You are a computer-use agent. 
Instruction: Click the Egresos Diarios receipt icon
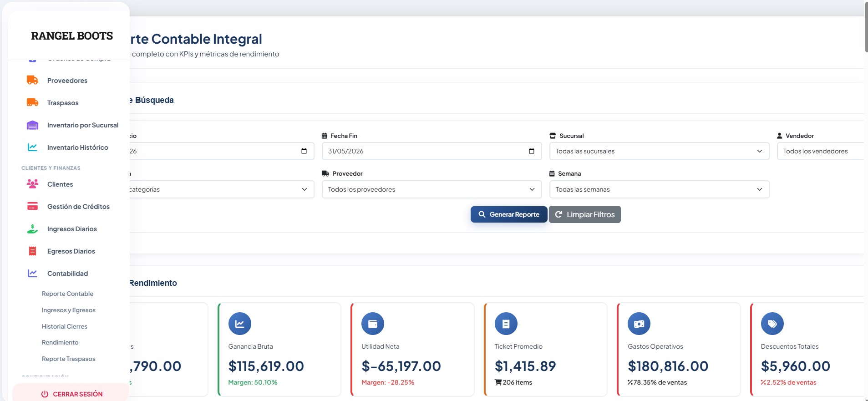pos(32,251)
